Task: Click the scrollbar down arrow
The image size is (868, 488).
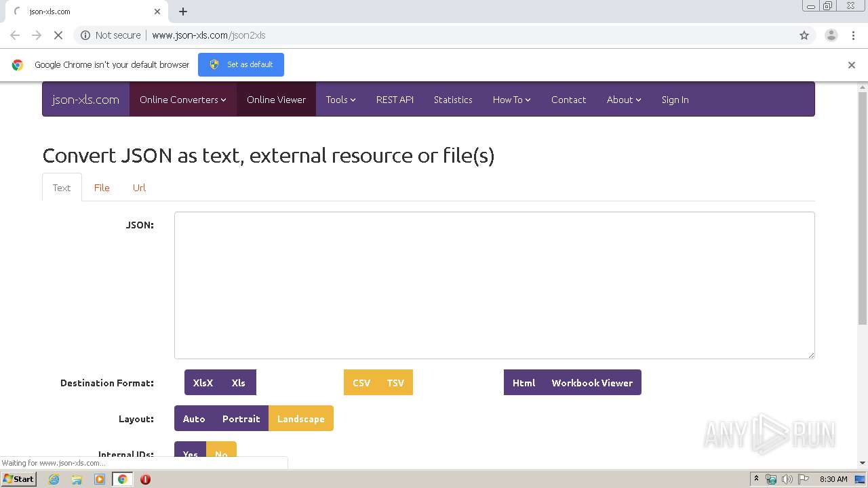Action: click(x=863, y=463)
